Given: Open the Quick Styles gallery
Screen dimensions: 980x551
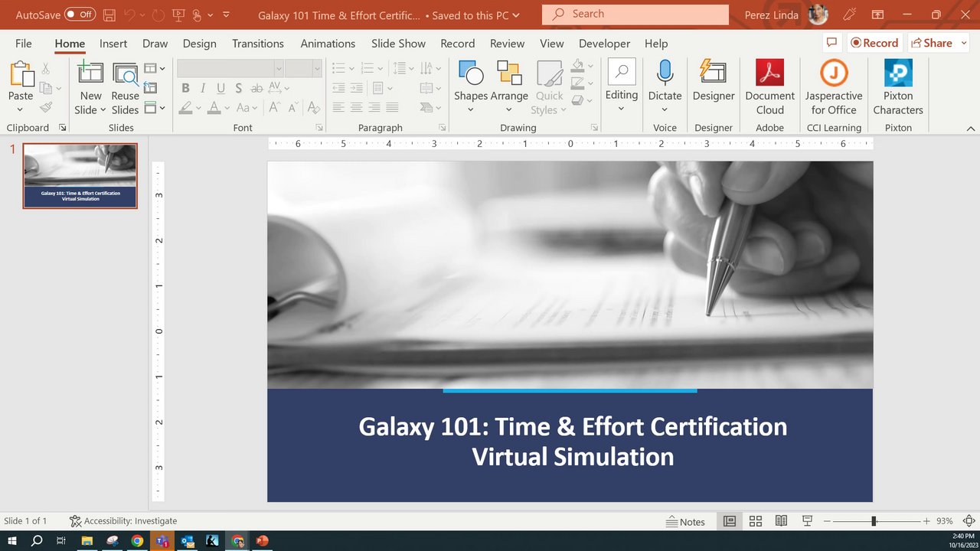Looking at the screenshot, I should point(550,87).
